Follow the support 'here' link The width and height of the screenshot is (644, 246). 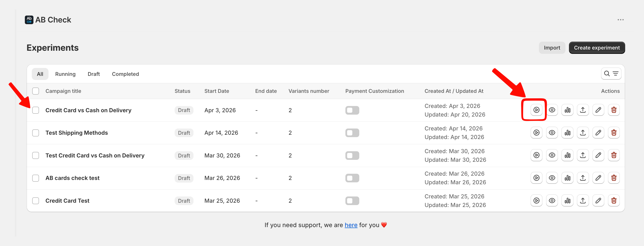(351, 225)
